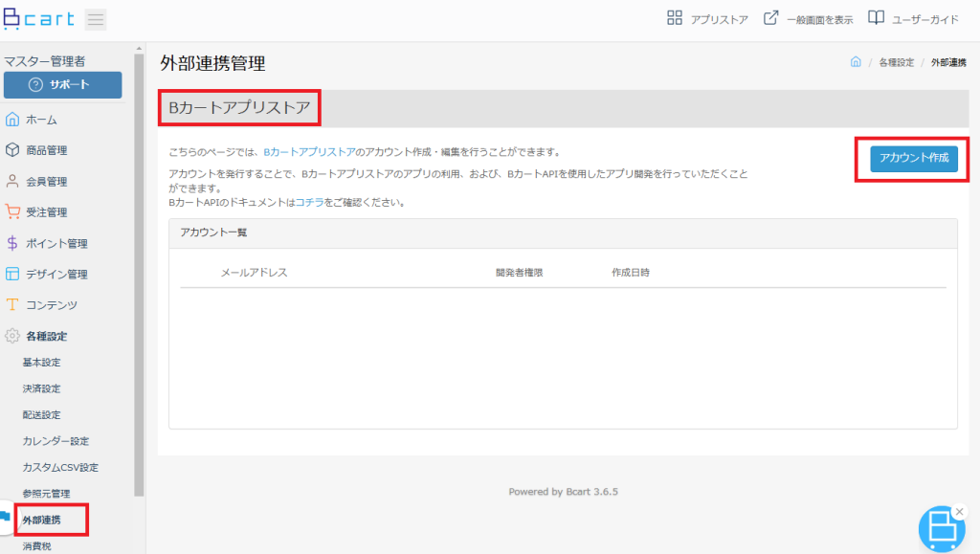Click 各種設定 in breadcrumb
The image size is (980, 554).
pos(896,62)
